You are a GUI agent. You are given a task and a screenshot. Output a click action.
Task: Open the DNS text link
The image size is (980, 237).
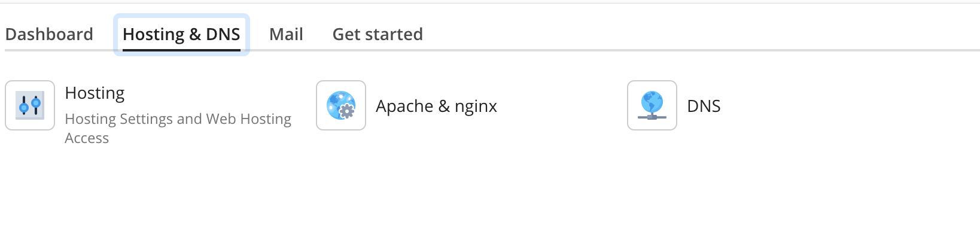704,106
